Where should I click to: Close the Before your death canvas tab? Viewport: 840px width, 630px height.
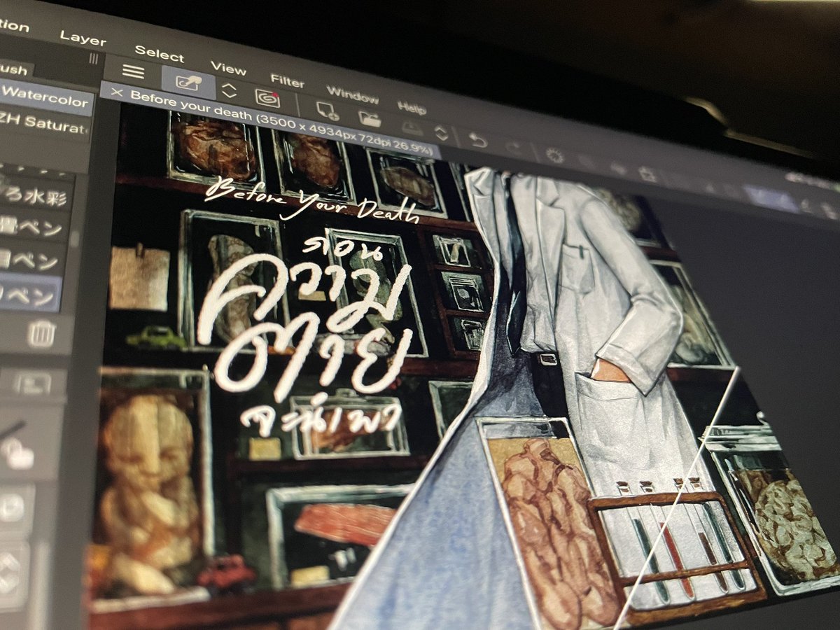coord(117,92)
